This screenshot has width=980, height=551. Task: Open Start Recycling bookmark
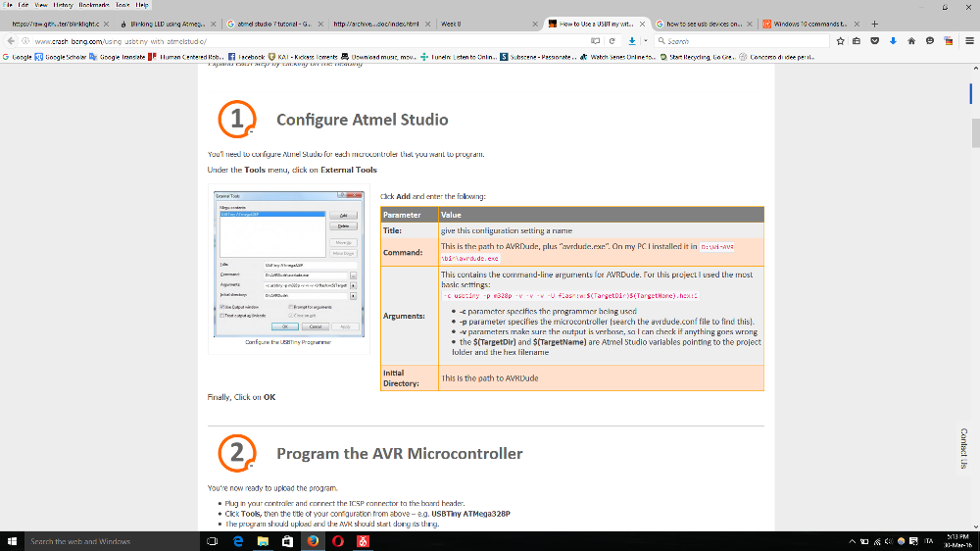click(698, 57)
